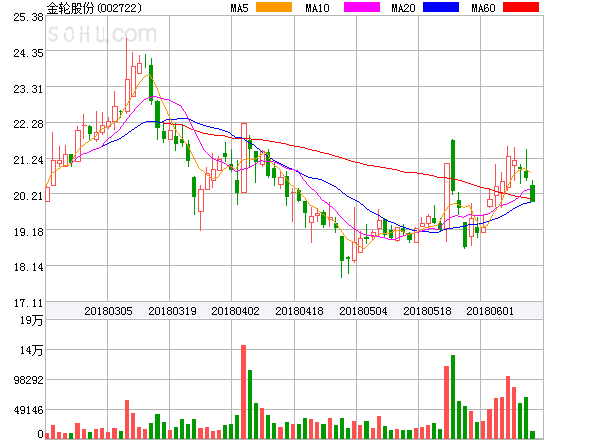Click the tall green candlestick reaching 21.8
Screen dimensions: 600x440
point(453,166)
